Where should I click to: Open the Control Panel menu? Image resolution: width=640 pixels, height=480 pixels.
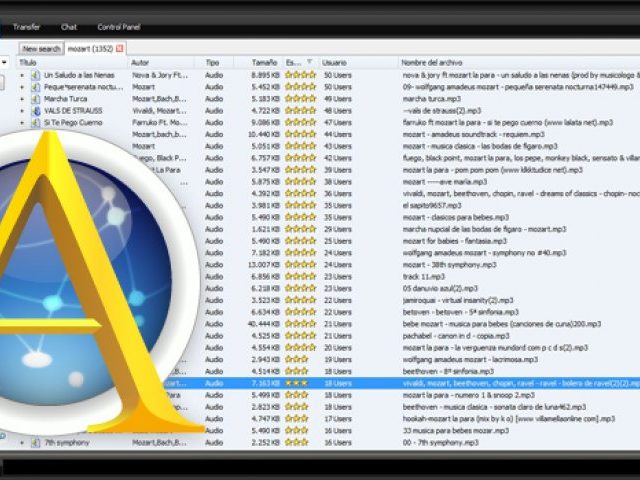pos(119,27)
